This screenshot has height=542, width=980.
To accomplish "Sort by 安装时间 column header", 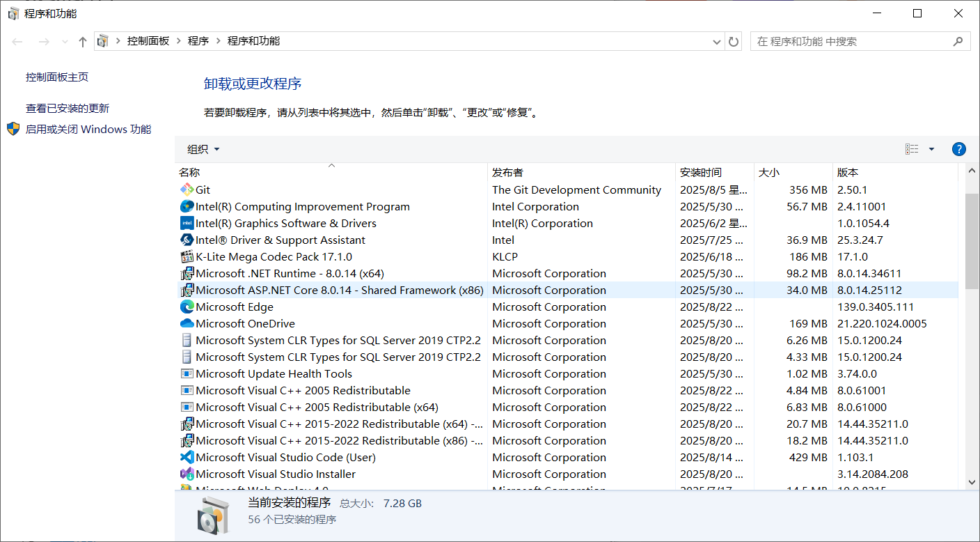I will (714, 172).
